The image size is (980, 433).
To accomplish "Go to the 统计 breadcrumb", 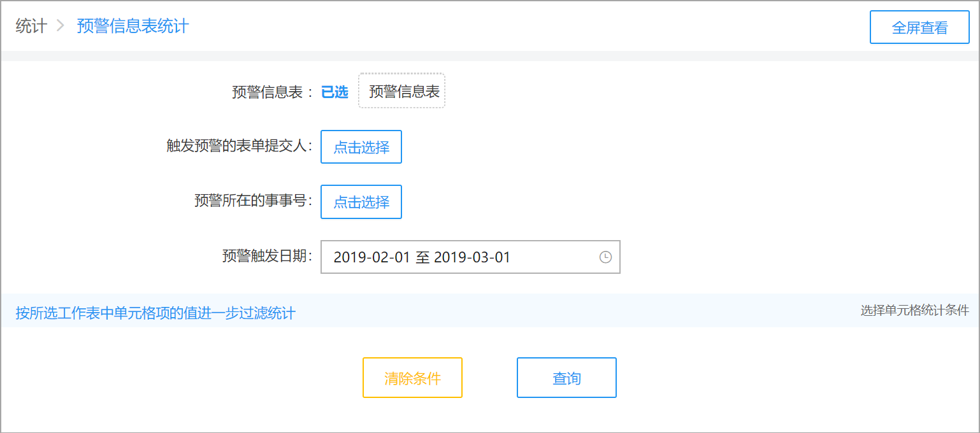I will click(x=31, y=26).
